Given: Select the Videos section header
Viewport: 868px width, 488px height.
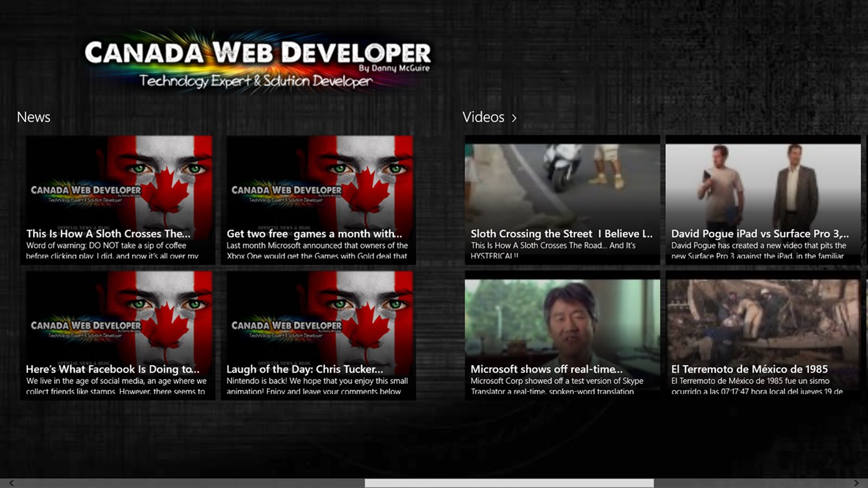Looking at the screenshot, I should [483, 117].
